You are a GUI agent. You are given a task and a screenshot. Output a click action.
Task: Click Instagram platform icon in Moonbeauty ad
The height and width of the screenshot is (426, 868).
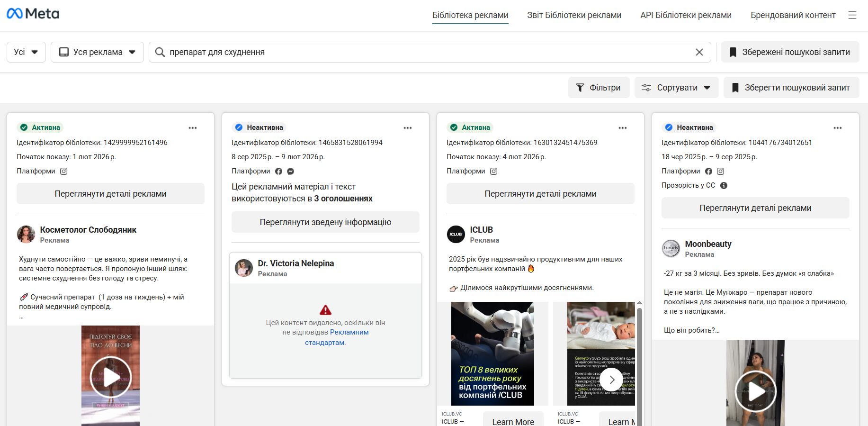coord(721,171)
